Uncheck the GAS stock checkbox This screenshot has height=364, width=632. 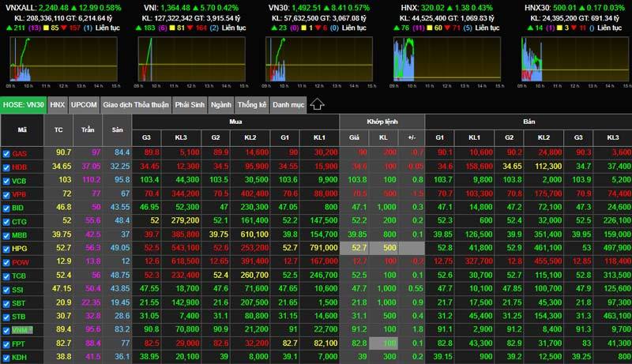point(6,153)
